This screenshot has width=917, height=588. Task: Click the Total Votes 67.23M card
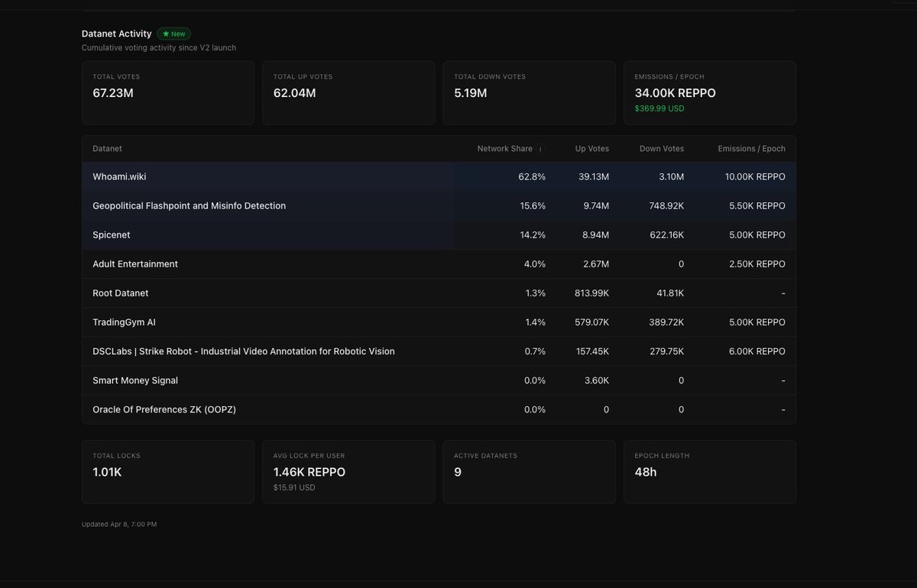pyautogui.click(x=168, y=92)
